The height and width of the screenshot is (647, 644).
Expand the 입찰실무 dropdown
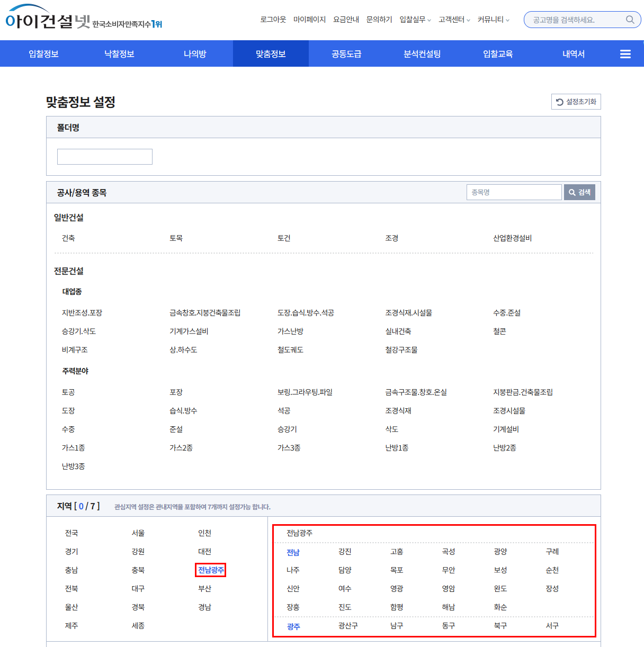[415, 20]
